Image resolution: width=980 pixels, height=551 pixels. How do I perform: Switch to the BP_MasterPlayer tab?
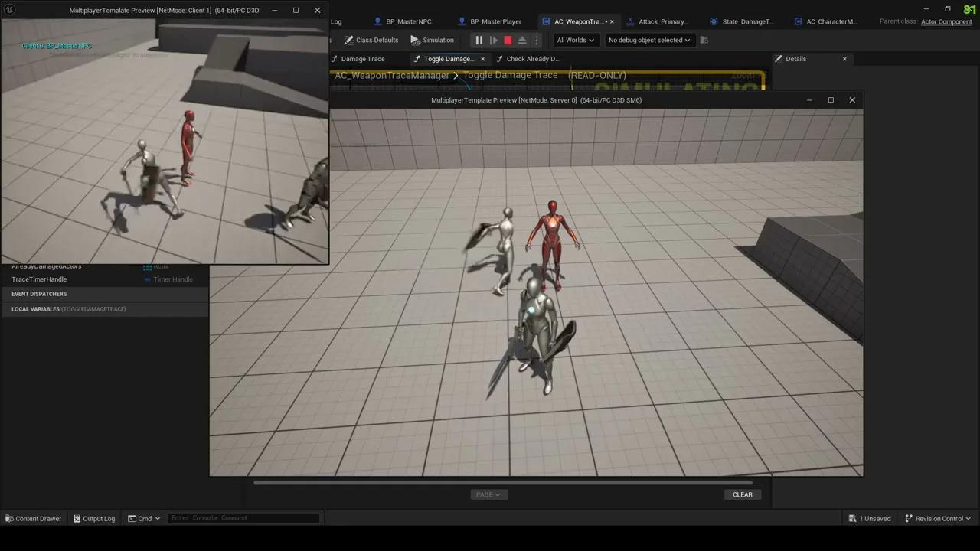coord(495,21)
